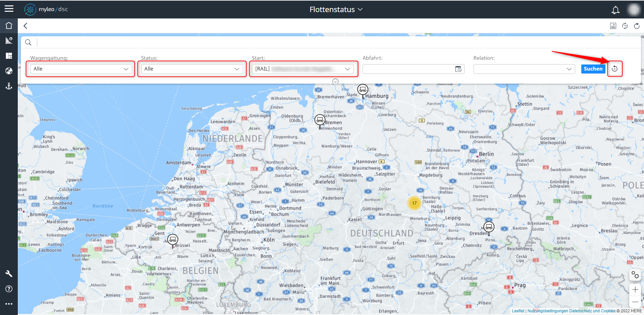Click the myleo/dsc logo
Viewport: 644px width, 315px height.
[x=46, y=9]
